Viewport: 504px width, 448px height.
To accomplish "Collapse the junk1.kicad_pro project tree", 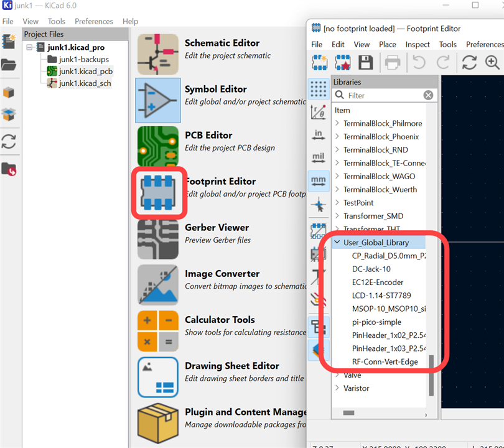I will (29, 47).
